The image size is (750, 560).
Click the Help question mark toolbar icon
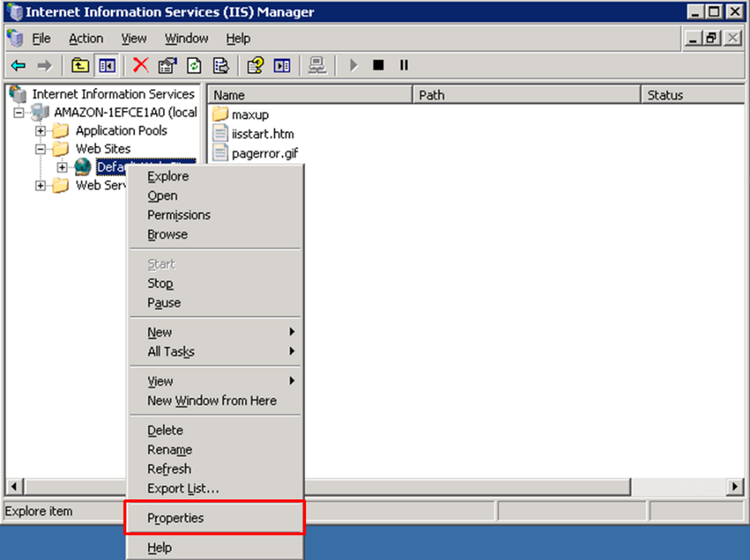pyautogui.click(x=255, y=65)
